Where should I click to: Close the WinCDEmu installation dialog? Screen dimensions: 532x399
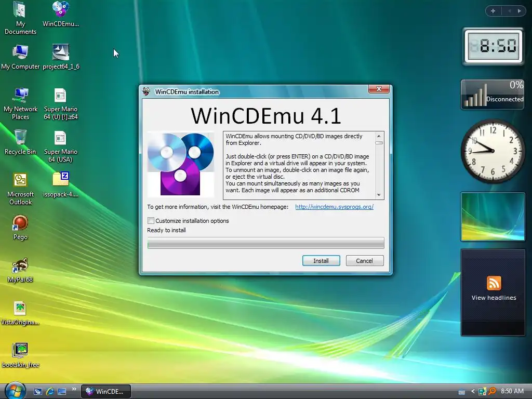pos(379,89)
